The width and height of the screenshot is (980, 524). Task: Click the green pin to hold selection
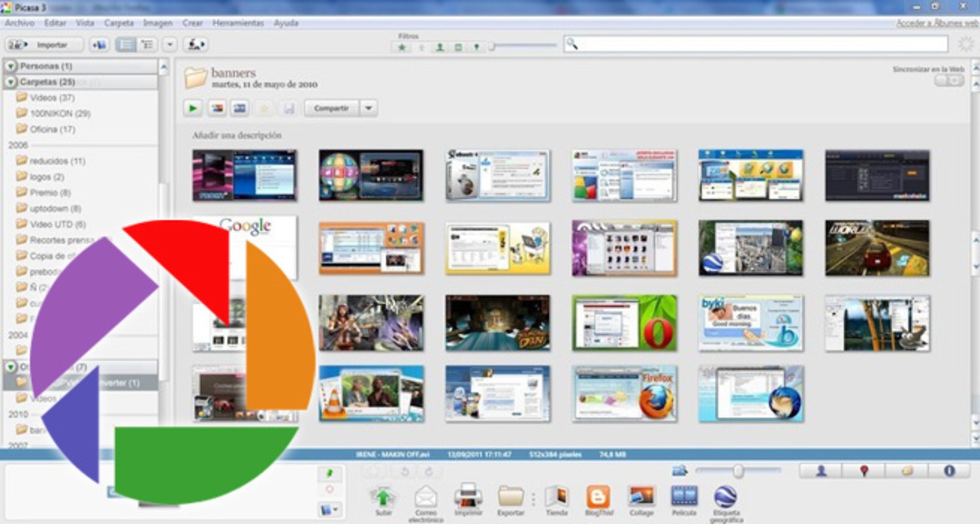[330, 473]
